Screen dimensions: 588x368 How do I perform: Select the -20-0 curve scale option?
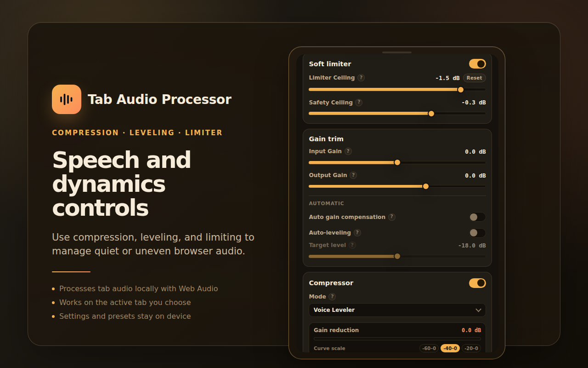click(x=471, y=348)
